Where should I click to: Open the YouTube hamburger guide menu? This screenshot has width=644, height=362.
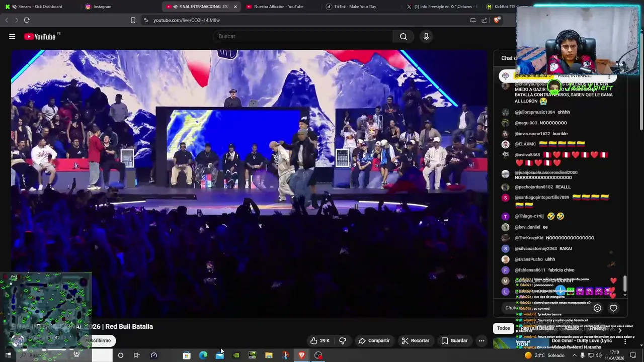(x=12, y=36)
